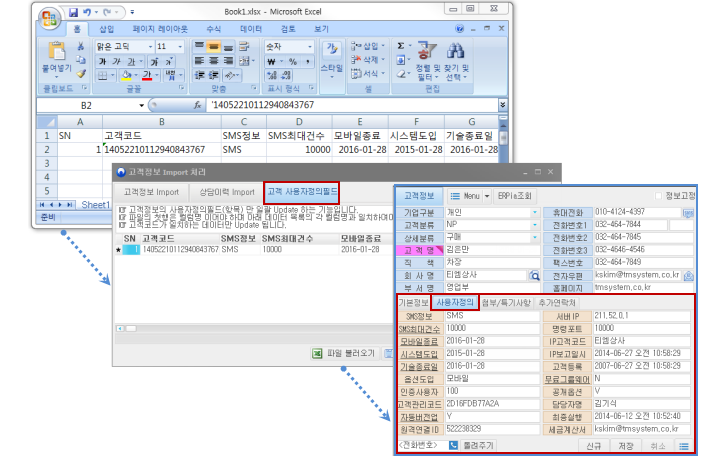Image resolution: width=727 pixels, height=456 pixels.
Task: Toggle the 정보고정 checkbox
Action: [658, 196]
